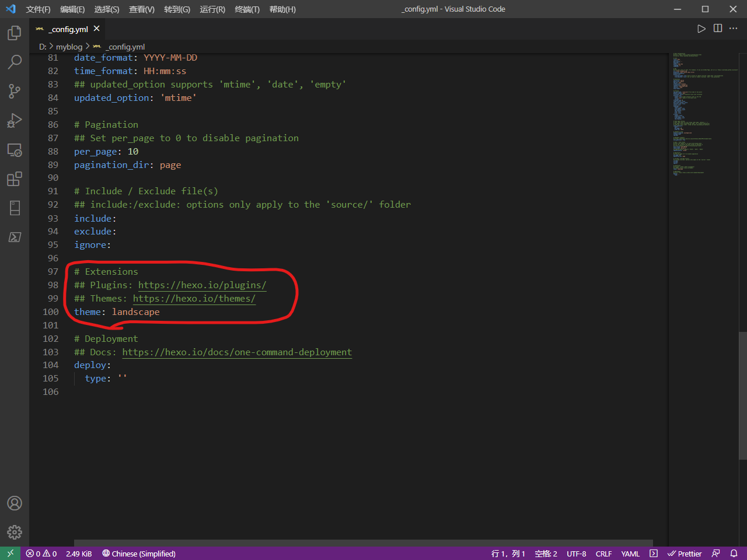747x560 pixels.
Task: Open the 文件(F) menu
Action: click(38, 9)
